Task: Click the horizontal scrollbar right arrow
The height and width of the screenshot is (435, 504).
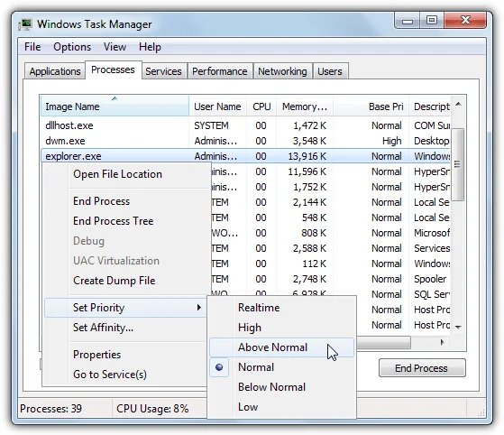Action: tap(442, 342)
